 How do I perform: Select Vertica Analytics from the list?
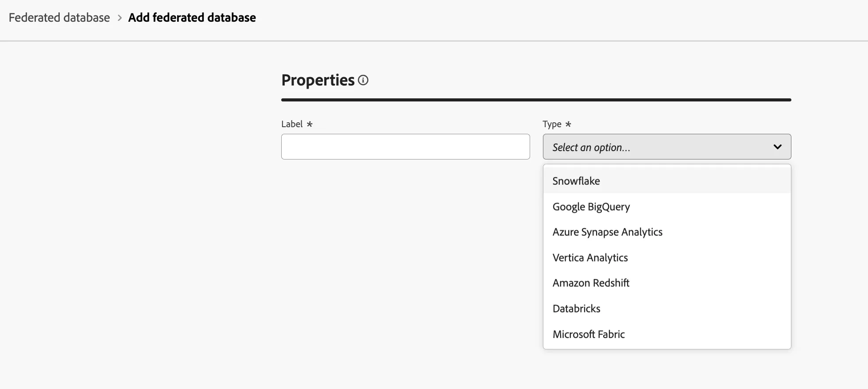667,257
